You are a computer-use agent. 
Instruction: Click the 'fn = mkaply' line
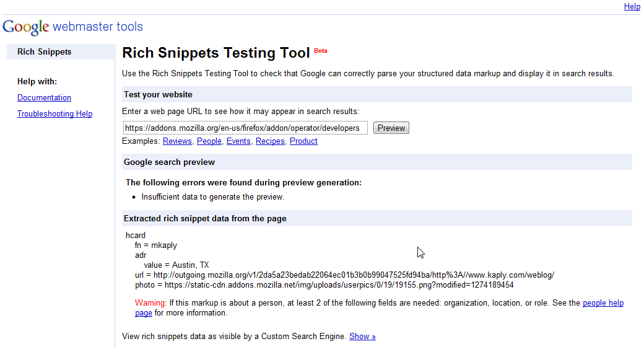pos(155,245)
